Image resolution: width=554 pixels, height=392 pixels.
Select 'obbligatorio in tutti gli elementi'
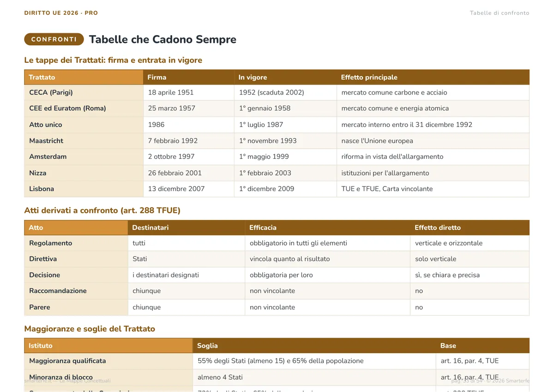[x=298, y=243]
